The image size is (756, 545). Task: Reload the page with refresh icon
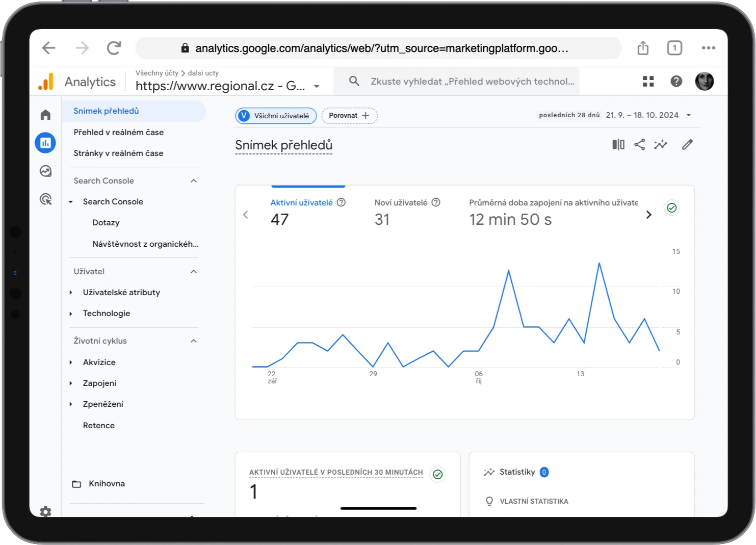pyautogui.click(x=114, y=48)
